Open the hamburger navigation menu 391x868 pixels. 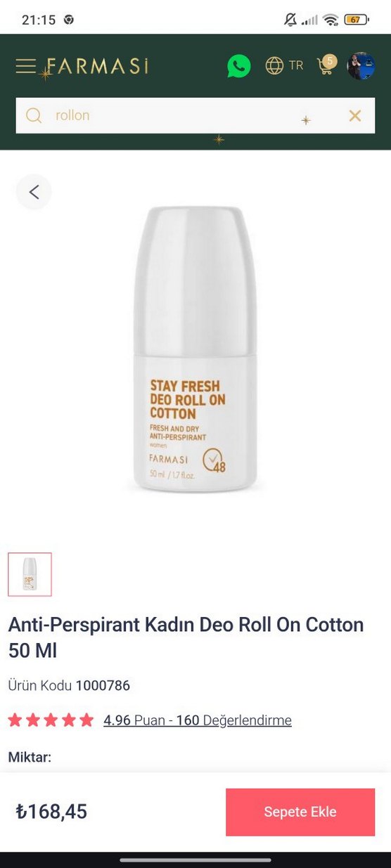[x=26, y=66]
